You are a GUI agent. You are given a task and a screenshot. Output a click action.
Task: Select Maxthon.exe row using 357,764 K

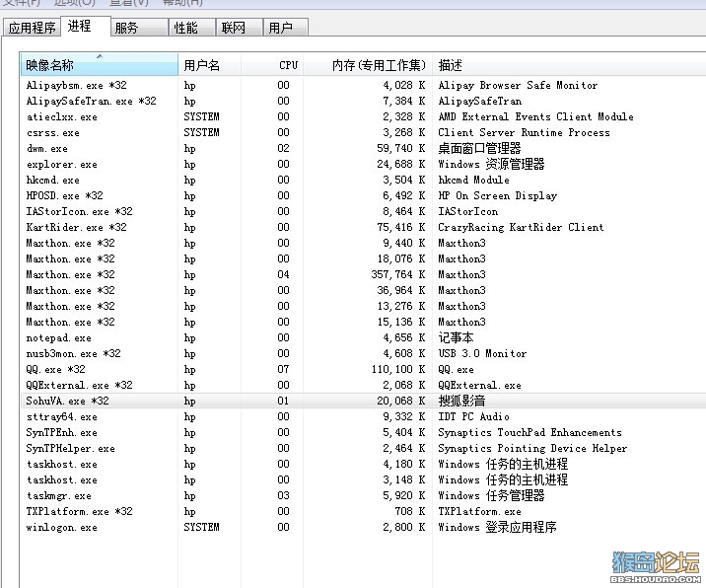pos(363,274)
